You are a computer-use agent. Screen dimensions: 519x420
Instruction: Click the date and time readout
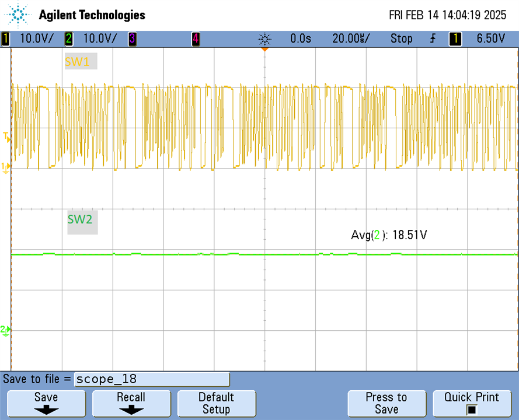pyautogui.click(x=448, y=15)
